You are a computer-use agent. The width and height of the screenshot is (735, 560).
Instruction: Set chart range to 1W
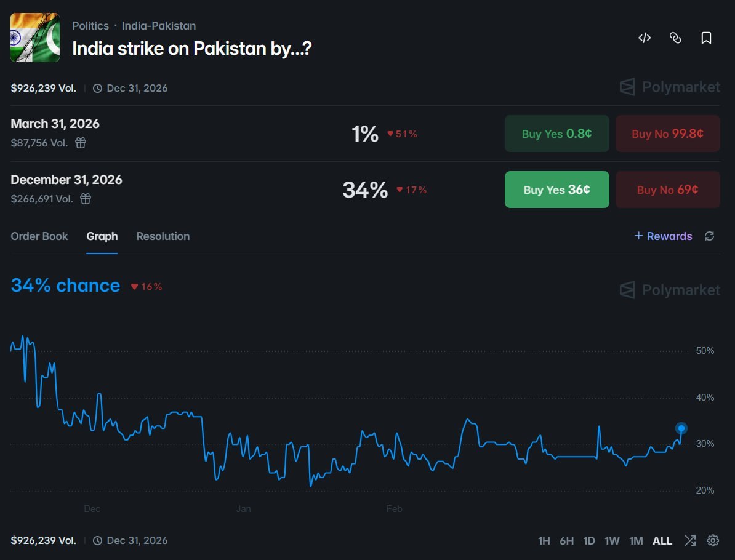pyautogui.click(x=612, y=541)
